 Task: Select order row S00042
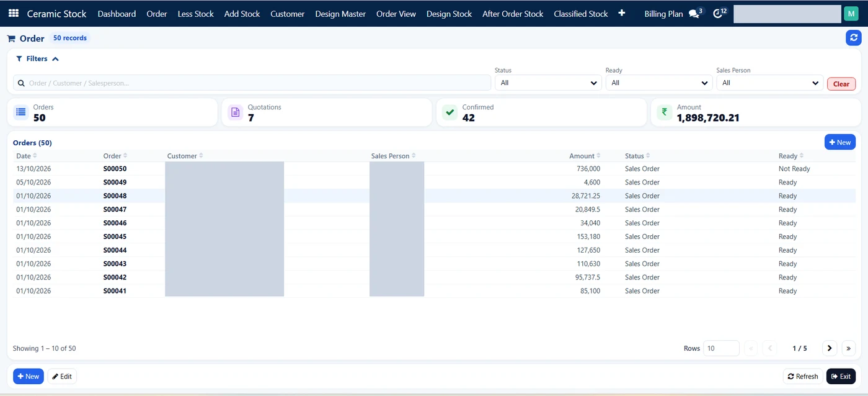[x=434, y=277]
